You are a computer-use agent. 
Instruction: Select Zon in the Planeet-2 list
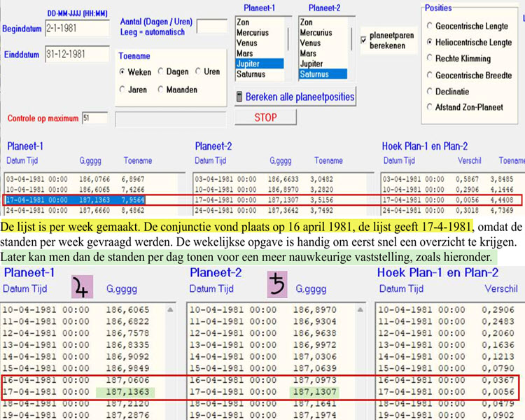click(323, 22)
